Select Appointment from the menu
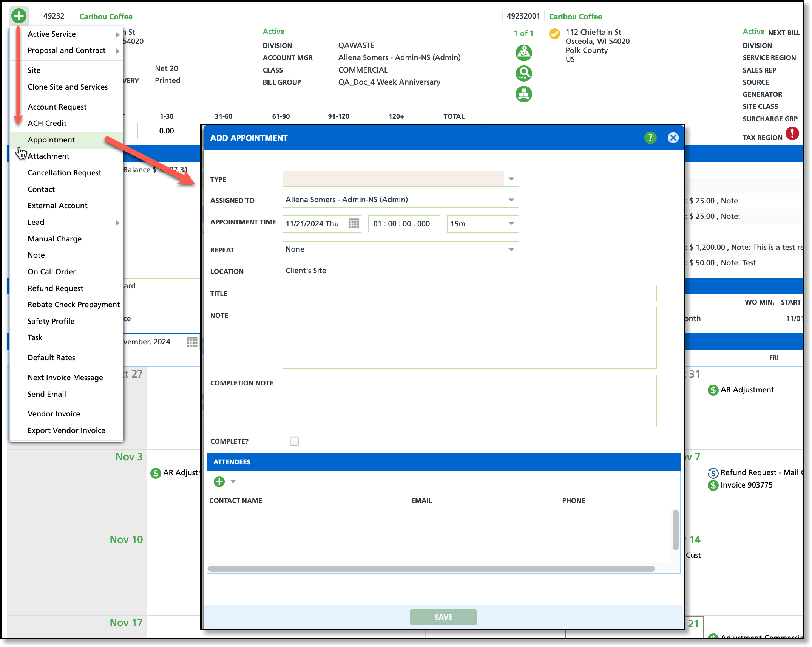 pos(51,140)
